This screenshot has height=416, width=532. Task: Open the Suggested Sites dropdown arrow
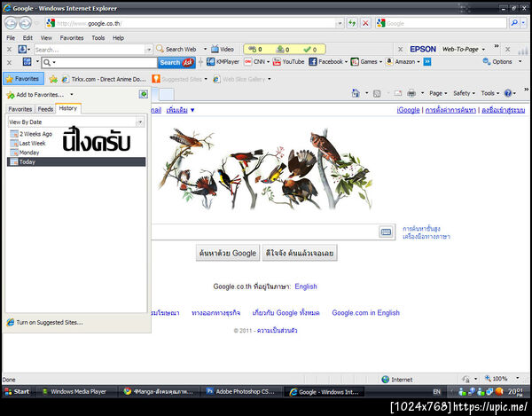point(206,79)
